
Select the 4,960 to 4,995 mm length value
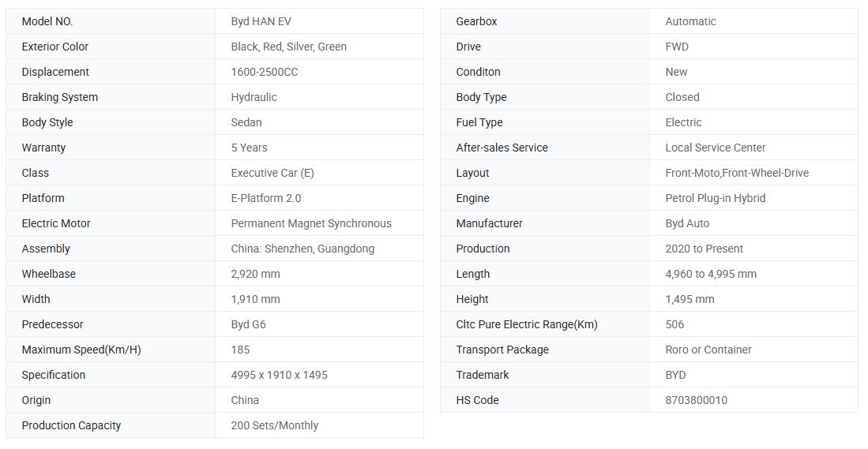pyautogui.click(x=711, y=274)
